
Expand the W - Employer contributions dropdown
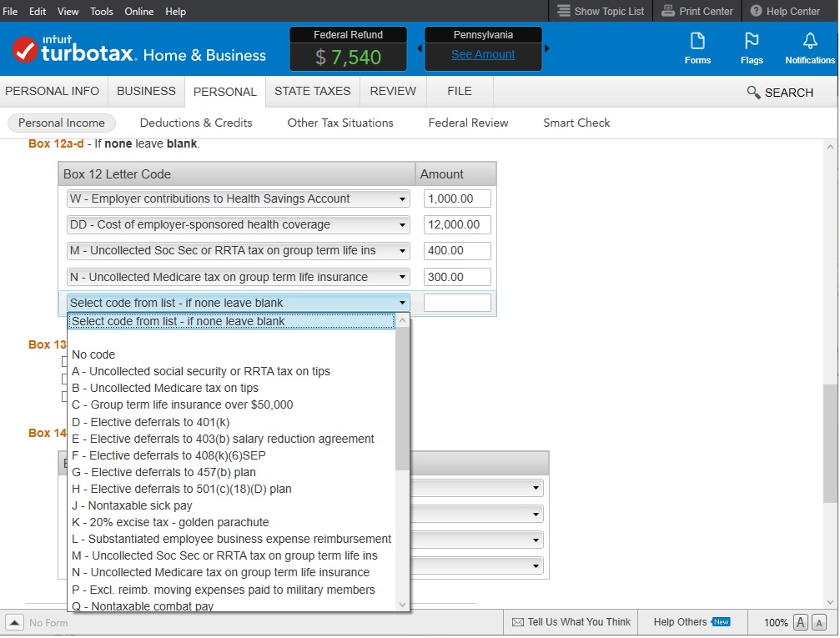(403, 199)
